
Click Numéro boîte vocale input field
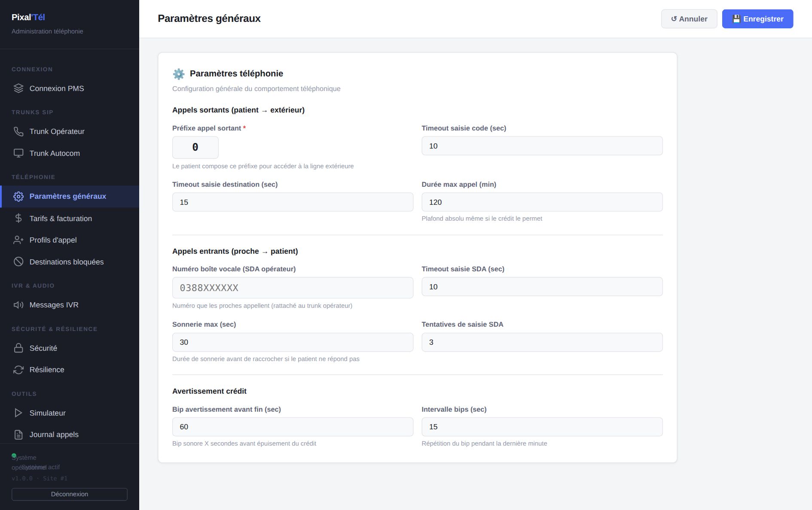point(293,288)
